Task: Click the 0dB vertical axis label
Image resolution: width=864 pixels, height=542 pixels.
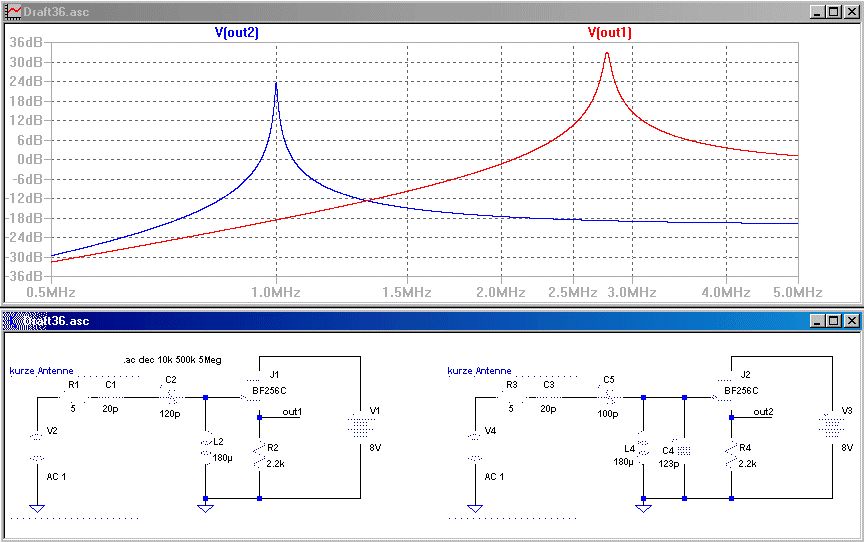Action: coord(30,159)
